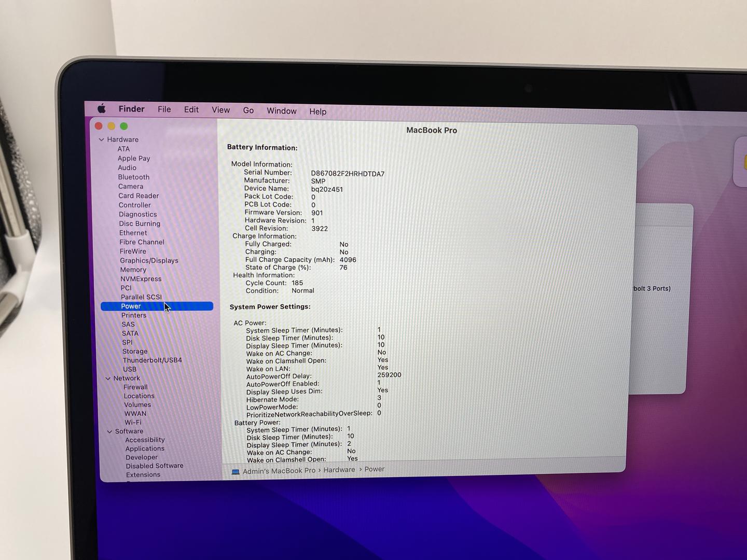Select Firewall under Network

click(x=135, y=387)
